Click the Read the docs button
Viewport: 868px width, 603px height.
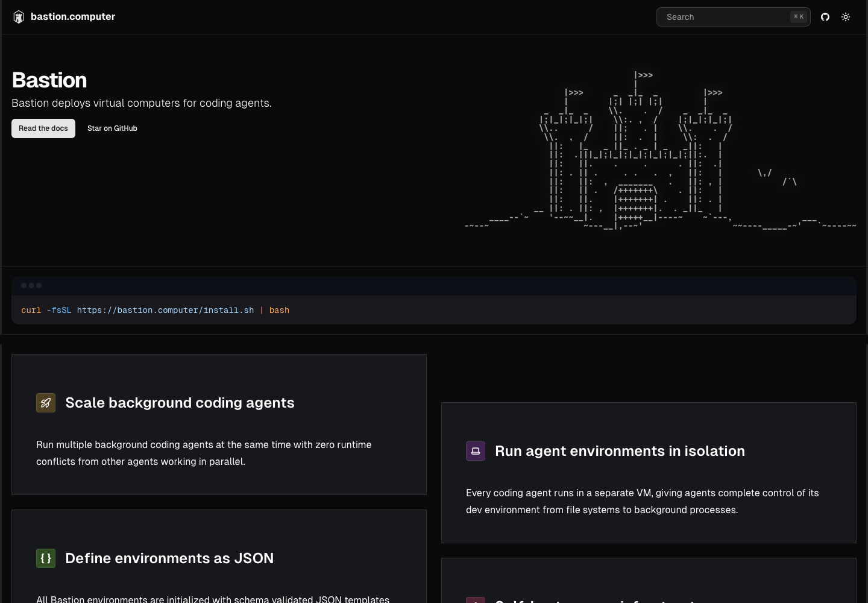pyautogui.click(x=43, y=128)
